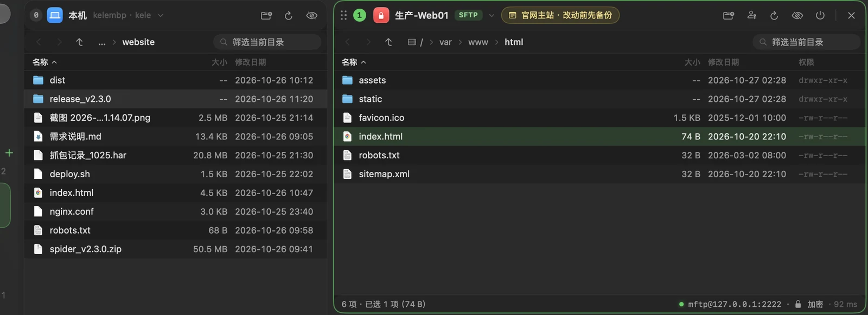Sort local files by 大小 column
The height and width of the screenshot is (315, 868).
[x=219, y=62]
